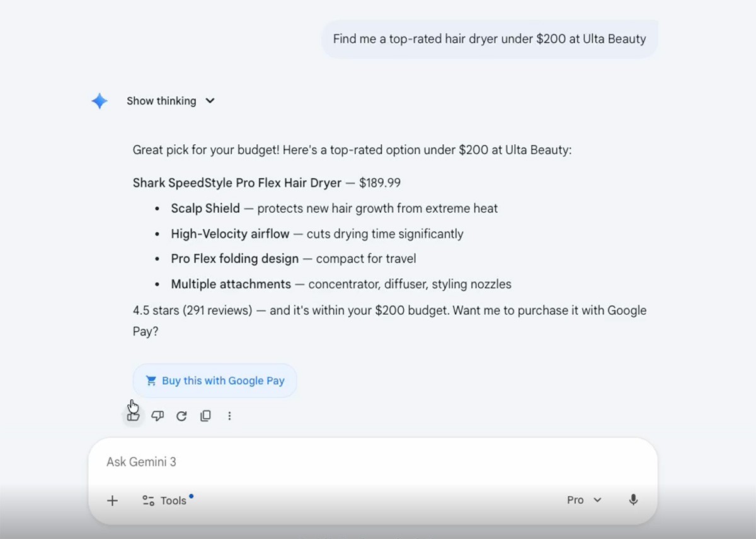Click the user prompt message bubble
Screen dimensions: 756x539
[490, 39]
